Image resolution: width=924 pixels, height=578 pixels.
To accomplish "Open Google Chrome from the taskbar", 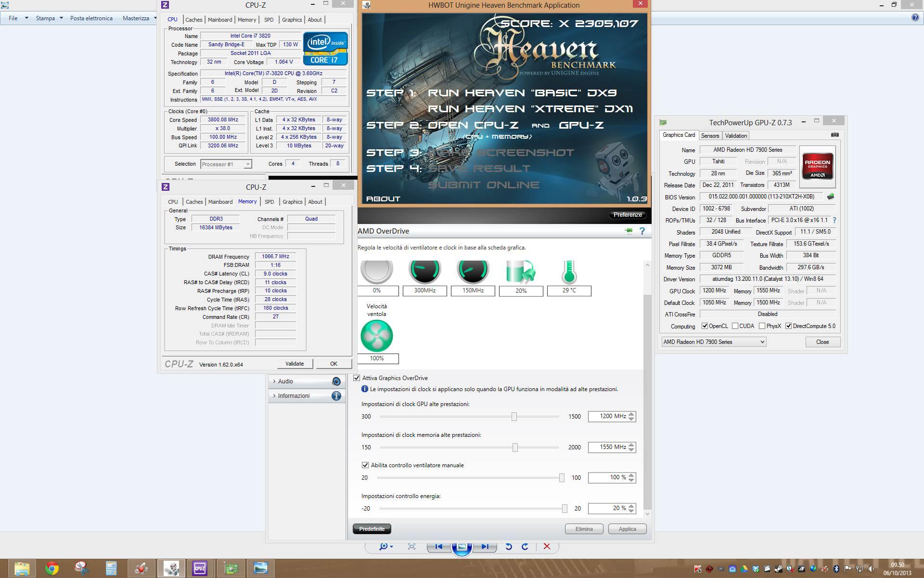I will point(51,568).
